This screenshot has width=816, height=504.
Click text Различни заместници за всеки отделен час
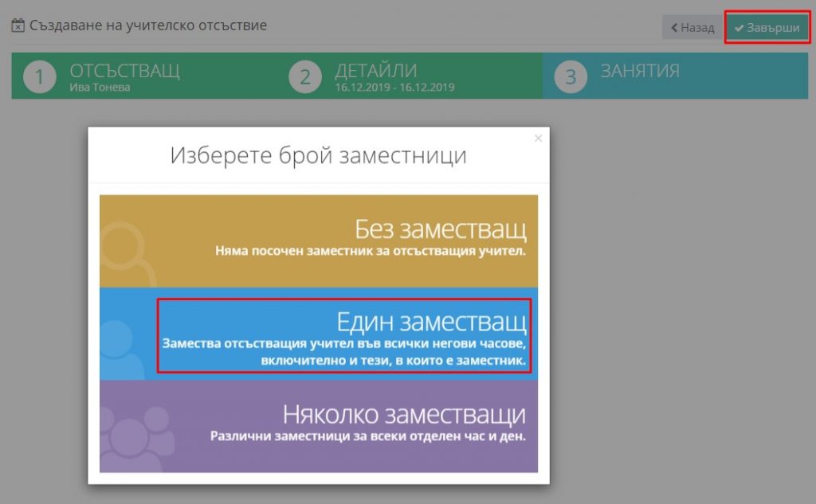point(368,436)
